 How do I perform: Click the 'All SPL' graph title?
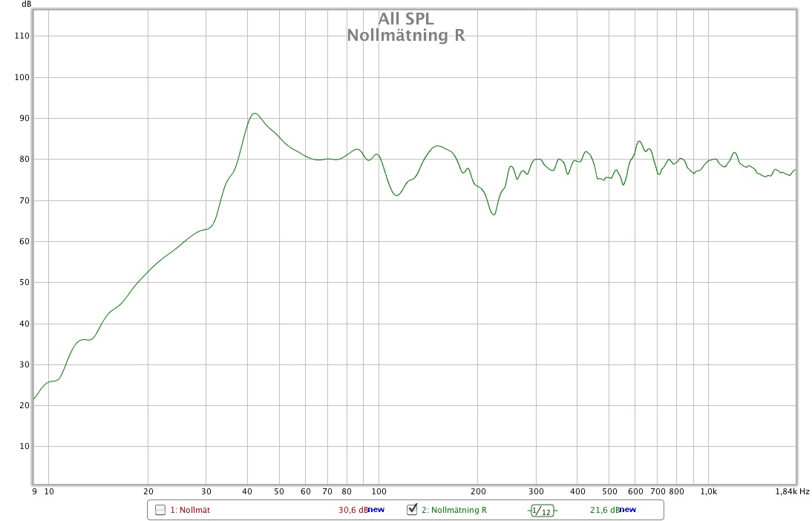point(406,19)
